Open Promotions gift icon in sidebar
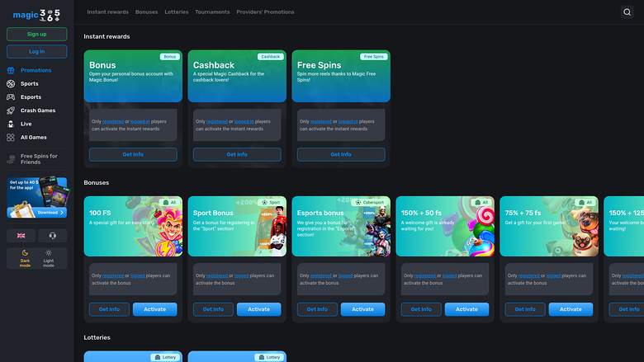The width and height of the screenshot is (644, 362). [x=11, y=70]
